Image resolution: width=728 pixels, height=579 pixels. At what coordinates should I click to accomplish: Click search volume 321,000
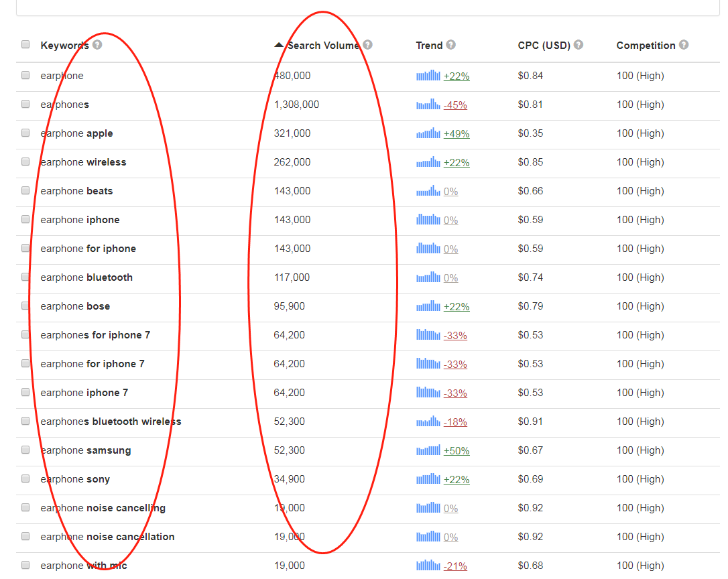(292, 133)
